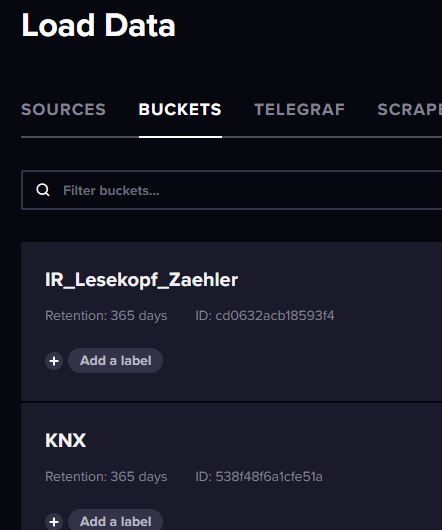Screen dimensions: 442x530
Task: Open the IR_Lesekopf_Zaehler bucket
Action: 141,280
